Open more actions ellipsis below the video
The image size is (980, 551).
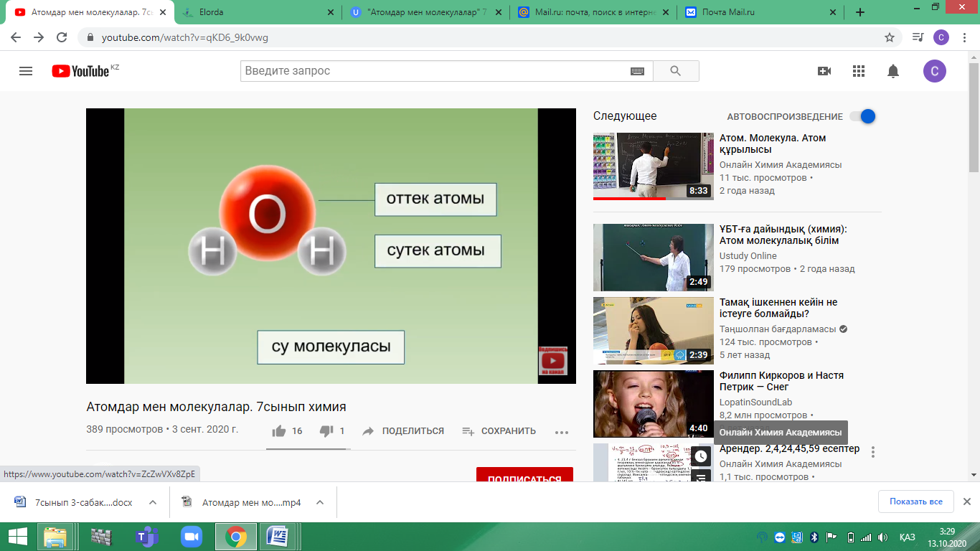point(562,432)
